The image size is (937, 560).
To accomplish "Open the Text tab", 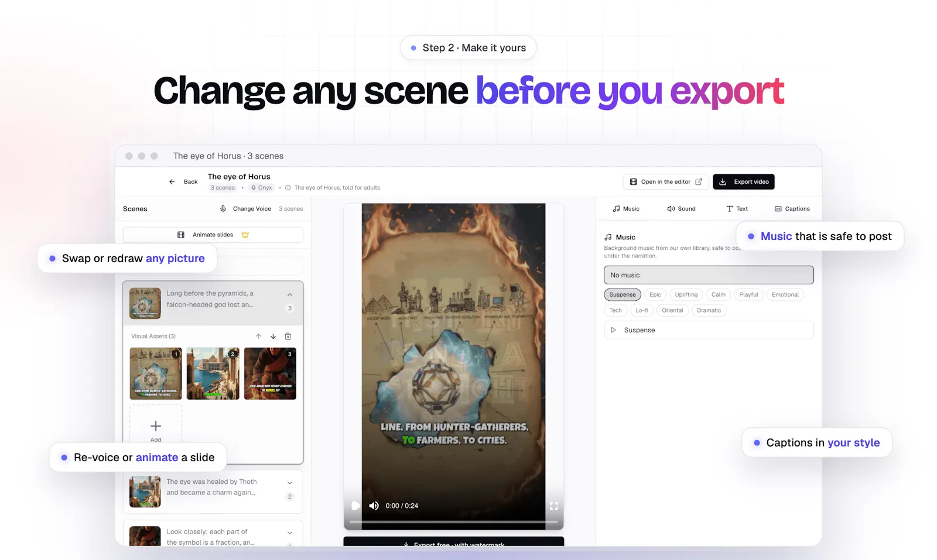I will point(737,209).
